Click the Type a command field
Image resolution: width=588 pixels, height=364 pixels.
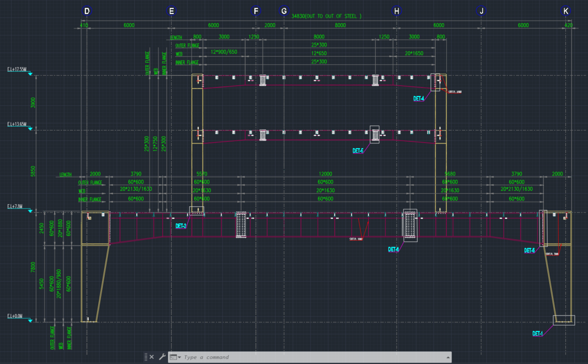(311, 357)
